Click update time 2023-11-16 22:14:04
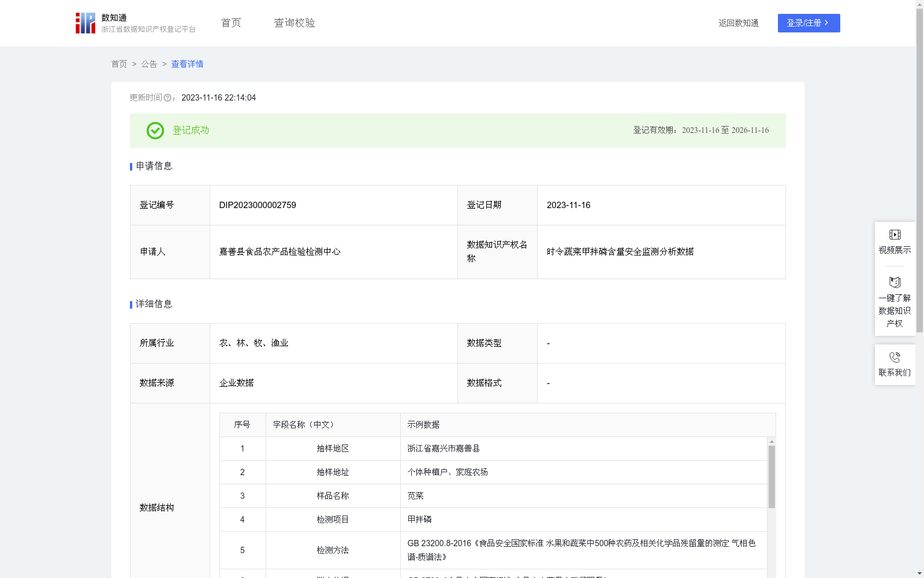The width and height of the screenshot is (924, 578). tap(219, 98)
